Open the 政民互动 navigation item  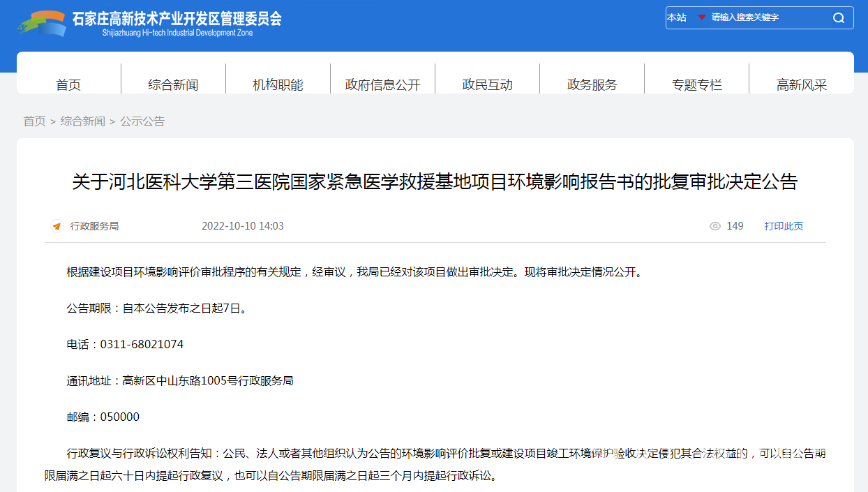487,84
